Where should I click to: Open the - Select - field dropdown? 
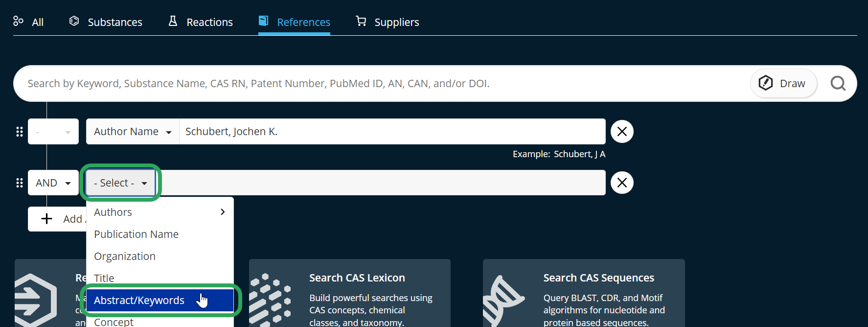[120, 183]
